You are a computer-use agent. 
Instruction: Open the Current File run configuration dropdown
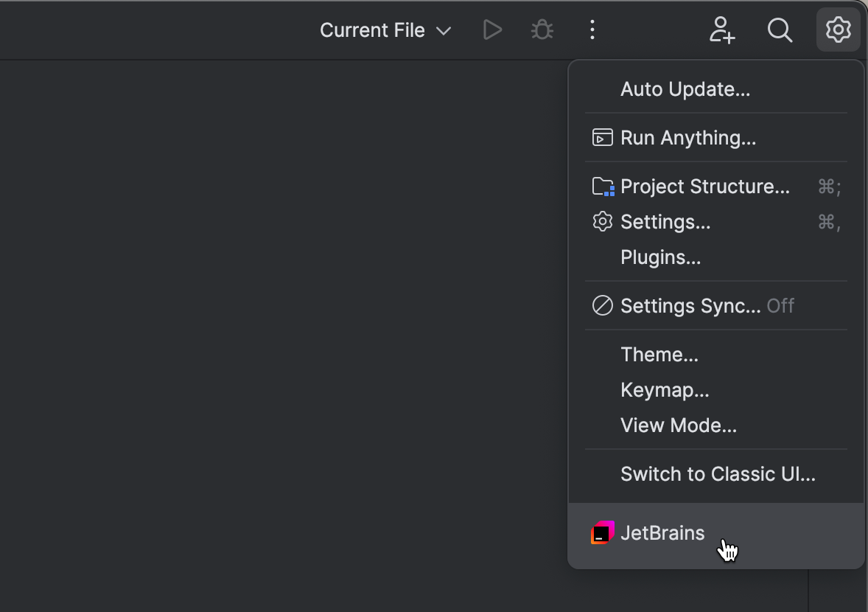pyautogui.click(x=384, y=30)
